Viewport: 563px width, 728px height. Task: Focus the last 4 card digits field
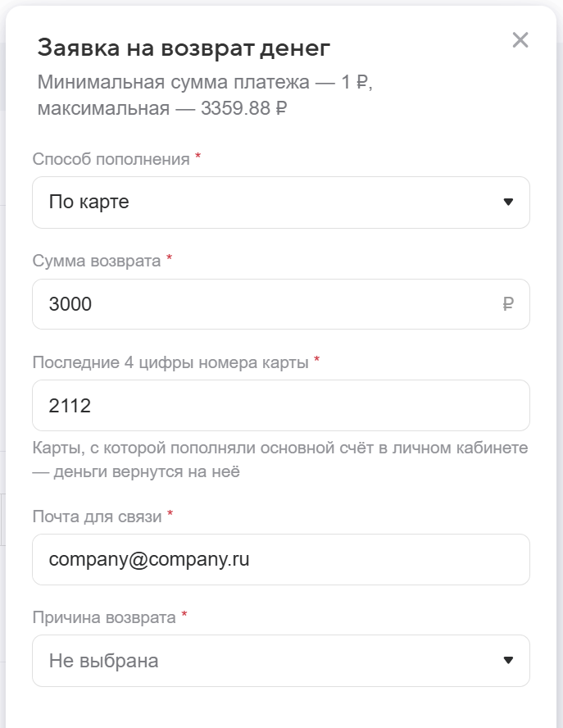pos(280,405)
